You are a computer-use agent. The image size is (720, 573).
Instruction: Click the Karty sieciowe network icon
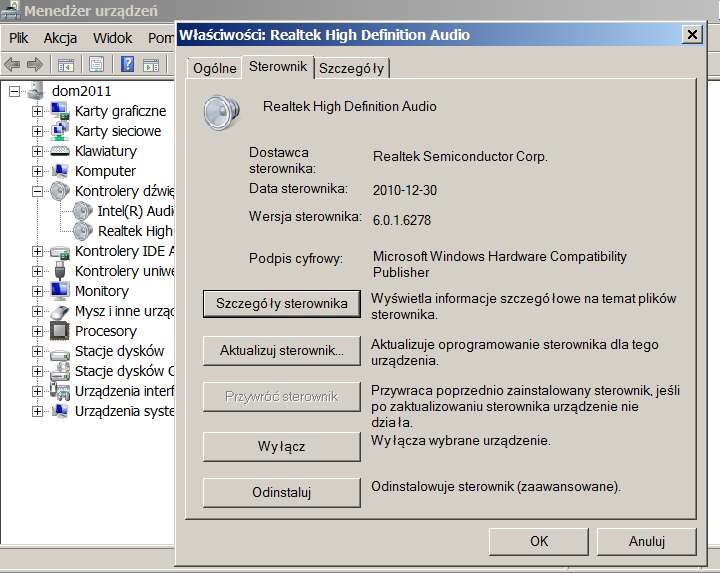coord(60,131)
